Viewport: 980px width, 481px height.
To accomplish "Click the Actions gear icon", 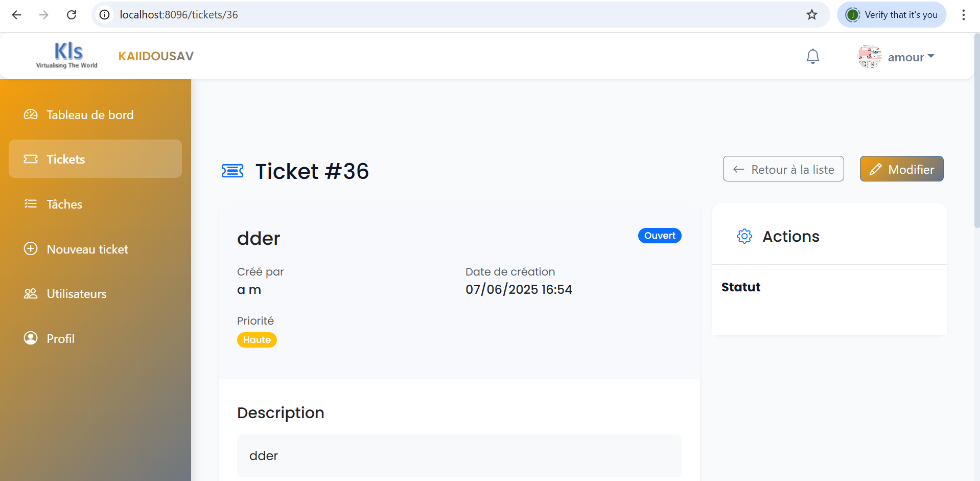I will point(744,236).
